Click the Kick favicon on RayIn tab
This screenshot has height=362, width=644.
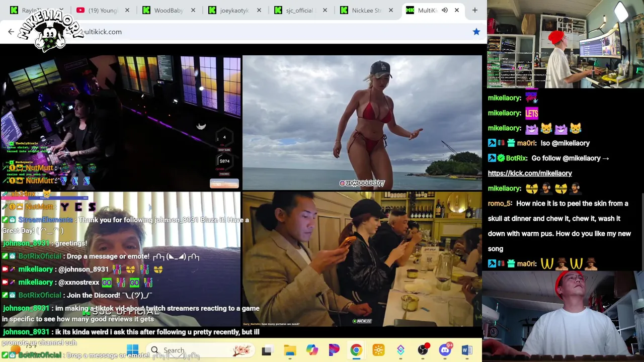14,10
